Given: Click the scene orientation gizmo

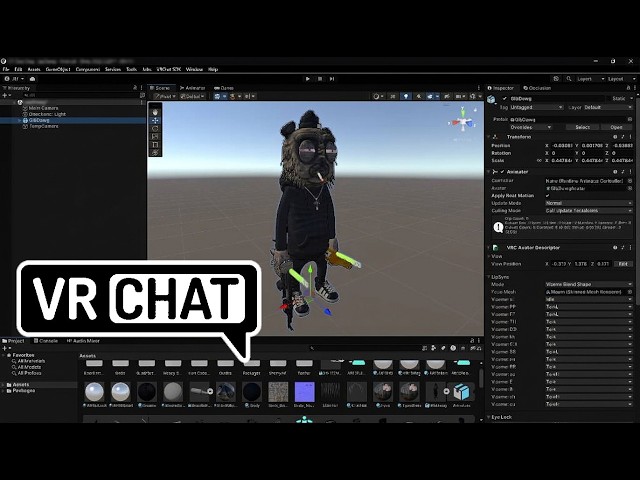Looking at the screenshot, I should [463, 121].
